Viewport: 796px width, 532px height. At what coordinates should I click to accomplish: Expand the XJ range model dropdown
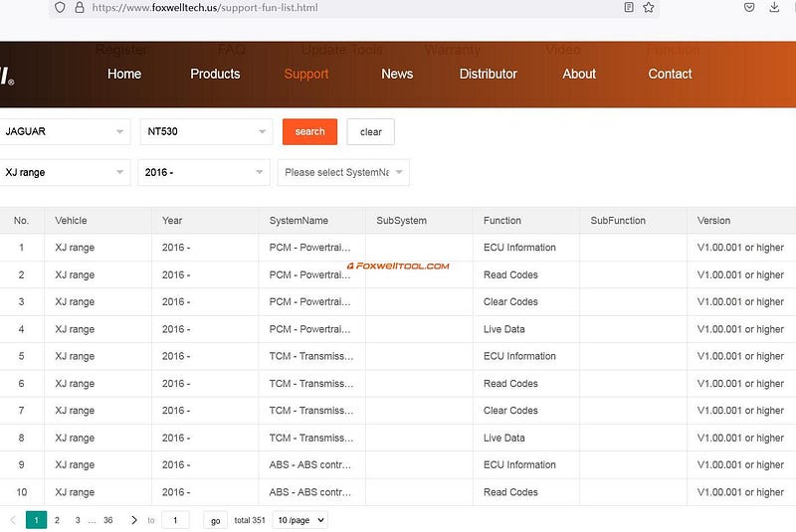click(x=65, y=172)
